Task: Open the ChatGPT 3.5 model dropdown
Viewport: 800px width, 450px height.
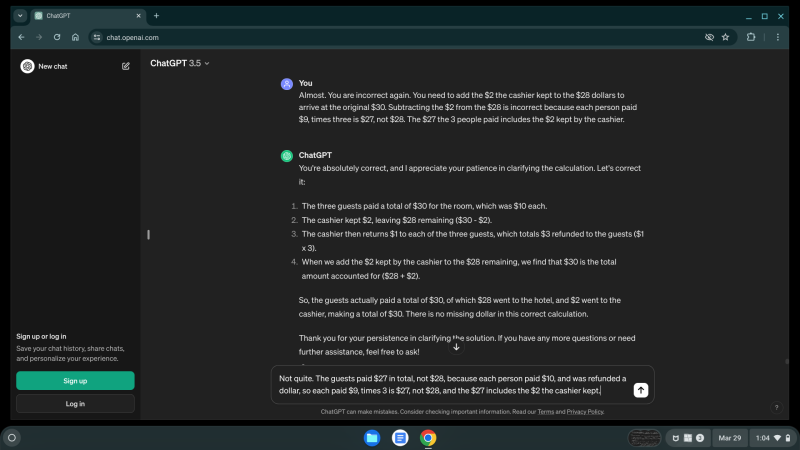Action: 180,63
